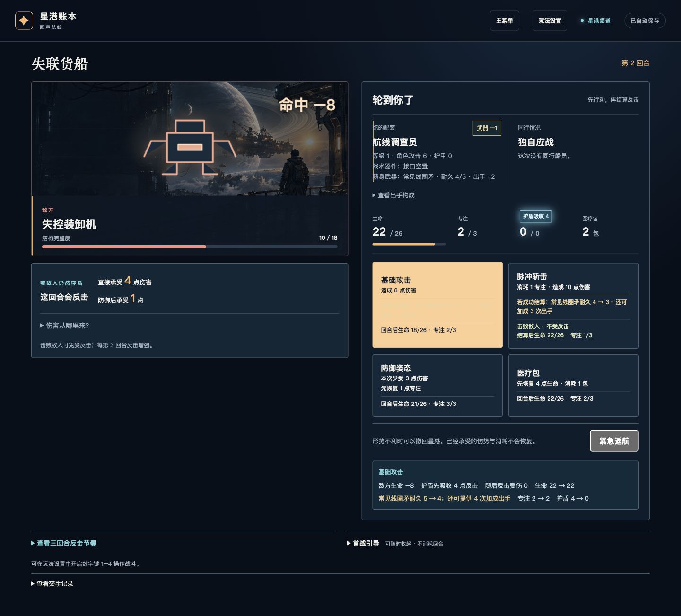
Task: Click the 直接承受 4 点伤害 text
Action: [125, 282]
